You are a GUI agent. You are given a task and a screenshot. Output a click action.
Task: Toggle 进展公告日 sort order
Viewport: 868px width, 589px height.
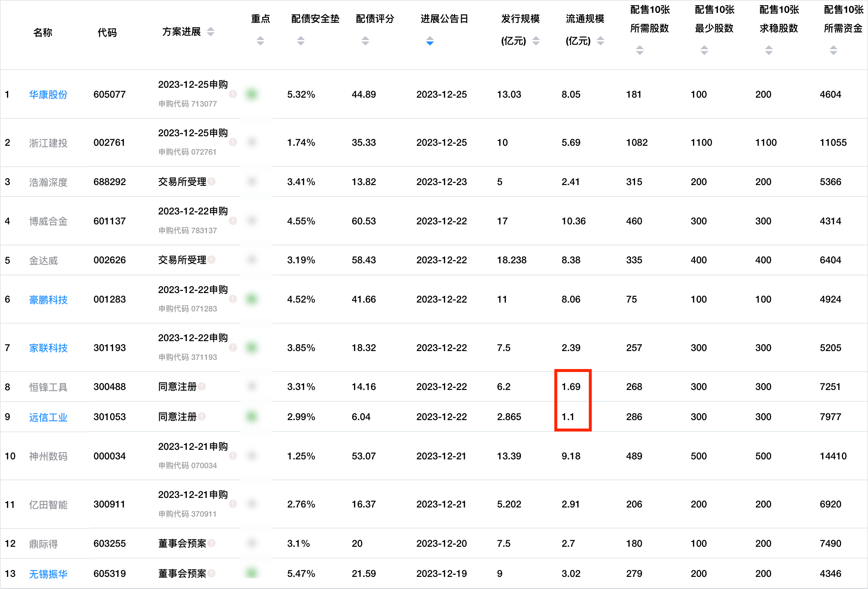430,41
